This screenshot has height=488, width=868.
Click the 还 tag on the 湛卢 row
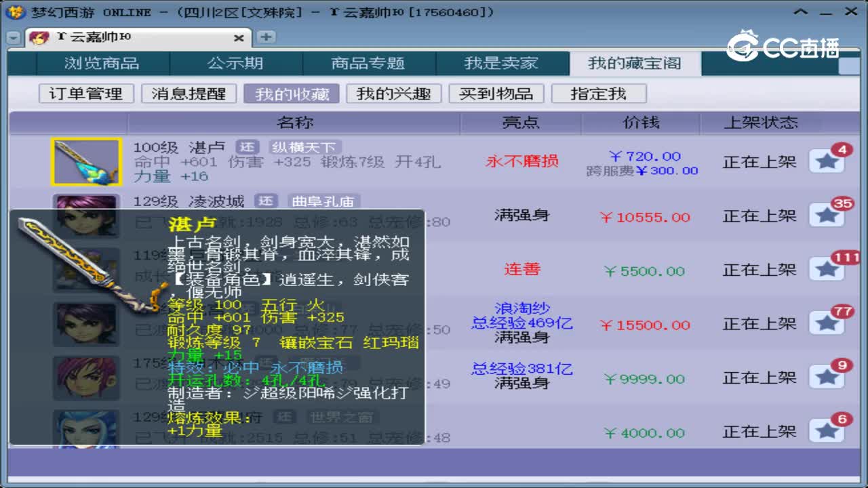tap(248, 147)
